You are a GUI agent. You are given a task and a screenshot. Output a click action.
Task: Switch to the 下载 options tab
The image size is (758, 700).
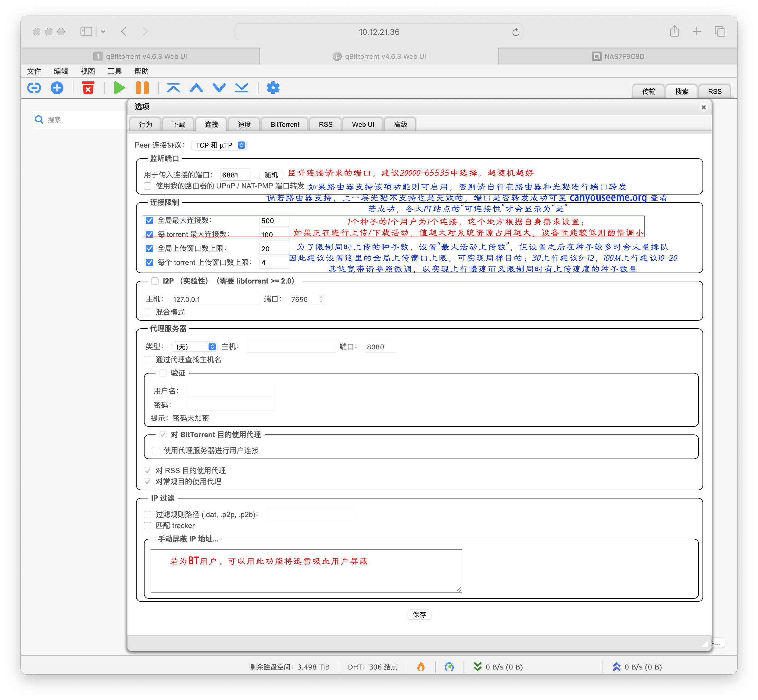[178, 125]
